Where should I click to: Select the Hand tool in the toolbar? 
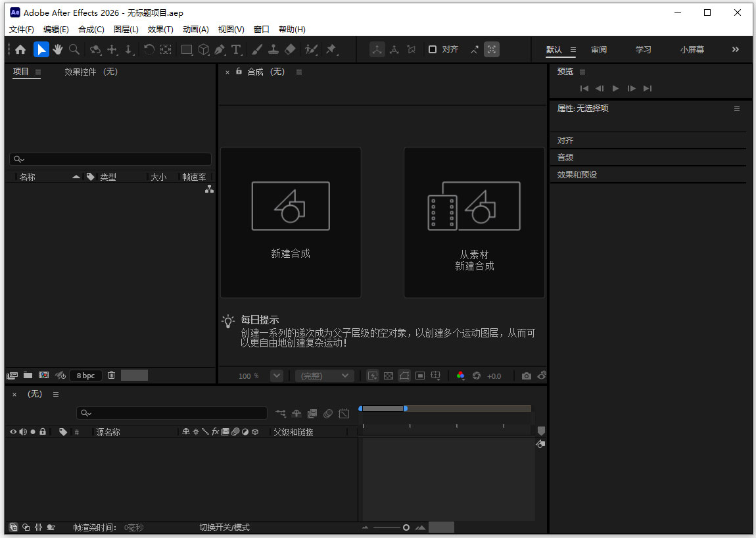click(x=58, y=49)
